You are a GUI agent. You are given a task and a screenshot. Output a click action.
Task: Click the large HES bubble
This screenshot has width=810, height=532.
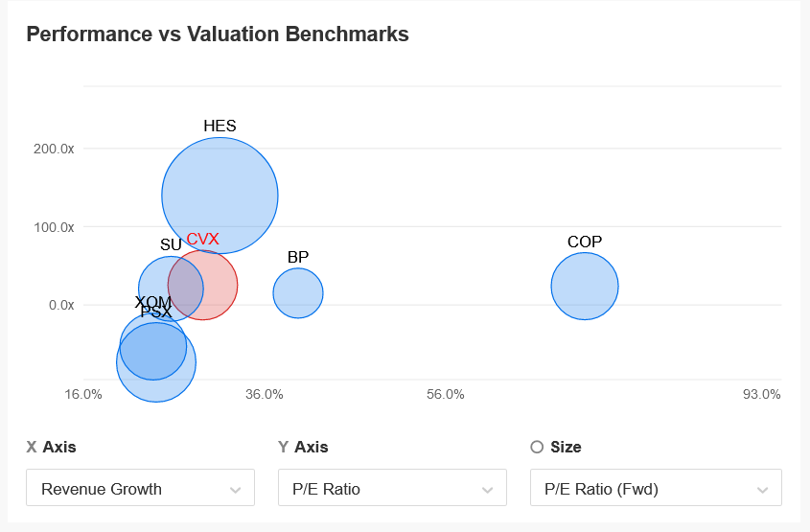pyautogui.click(x=220, y=196)
